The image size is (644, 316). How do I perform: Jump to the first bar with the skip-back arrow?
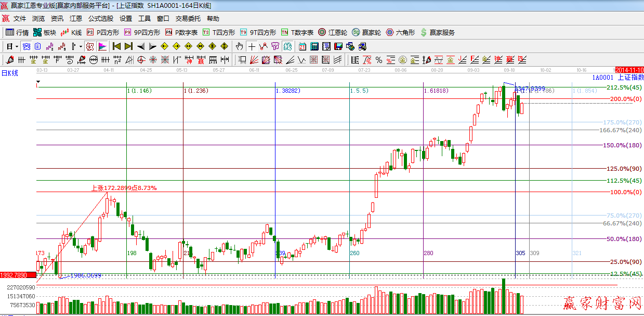coord(116,46)
